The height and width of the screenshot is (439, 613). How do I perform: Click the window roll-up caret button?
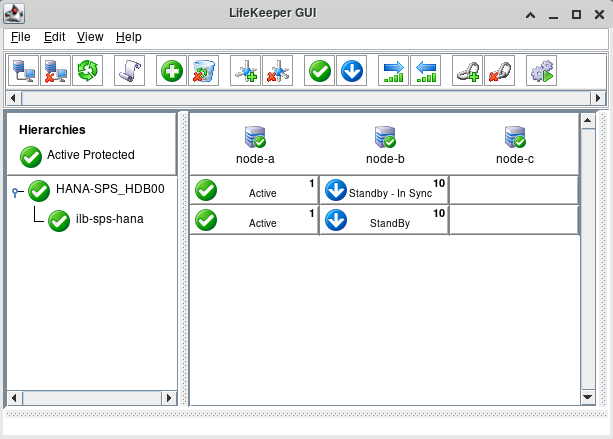click(531, 15)
